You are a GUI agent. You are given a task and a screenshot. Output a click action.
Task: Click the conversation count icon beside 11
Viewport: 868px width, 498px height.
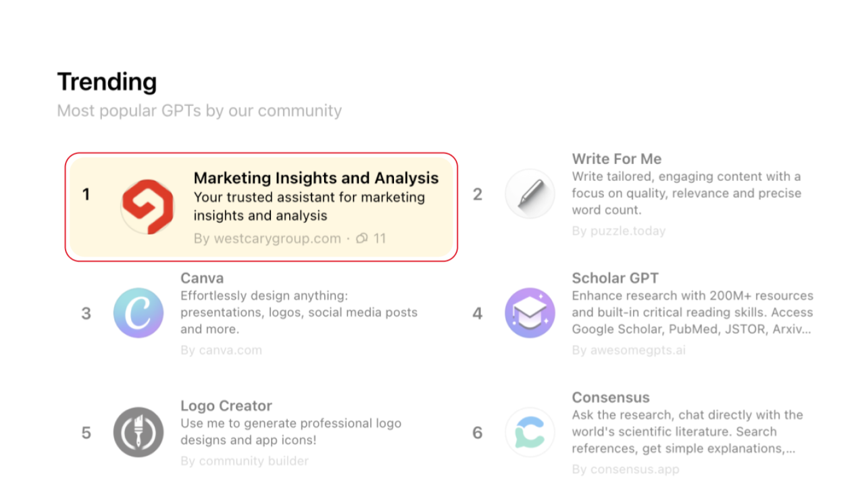pyautogui.click(x=362, y=238)
